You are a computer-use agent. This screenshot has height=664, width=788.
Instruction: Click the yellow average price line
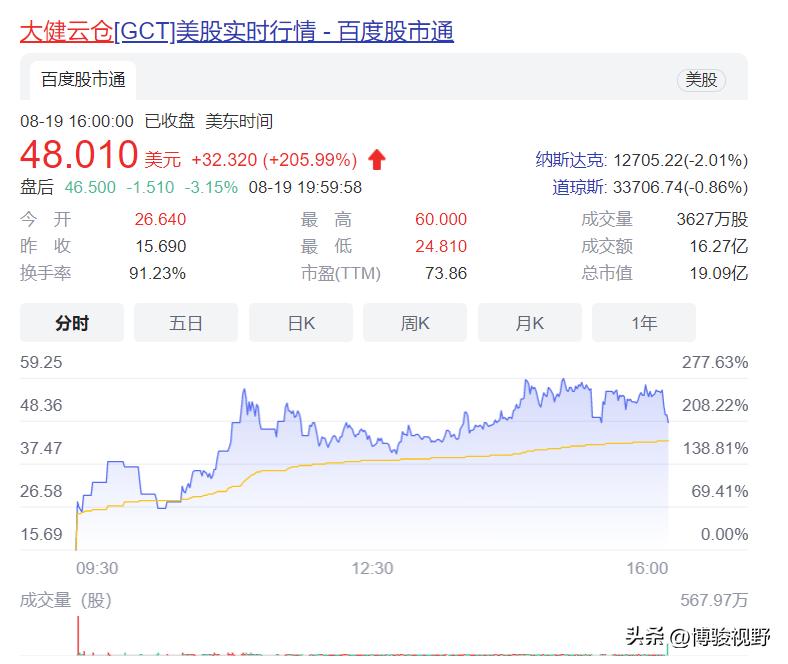pyautogui.click(x=372, y=460)
